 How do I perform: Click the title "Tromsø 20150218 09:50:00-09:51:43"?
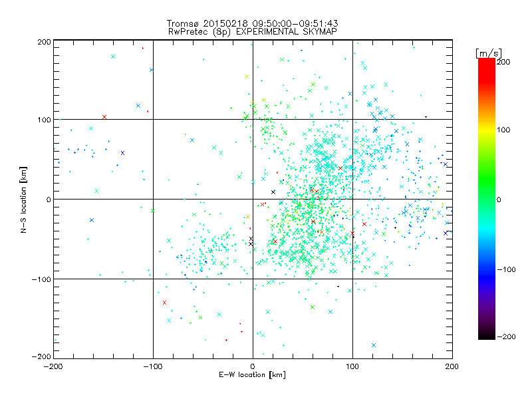(253, 23)
